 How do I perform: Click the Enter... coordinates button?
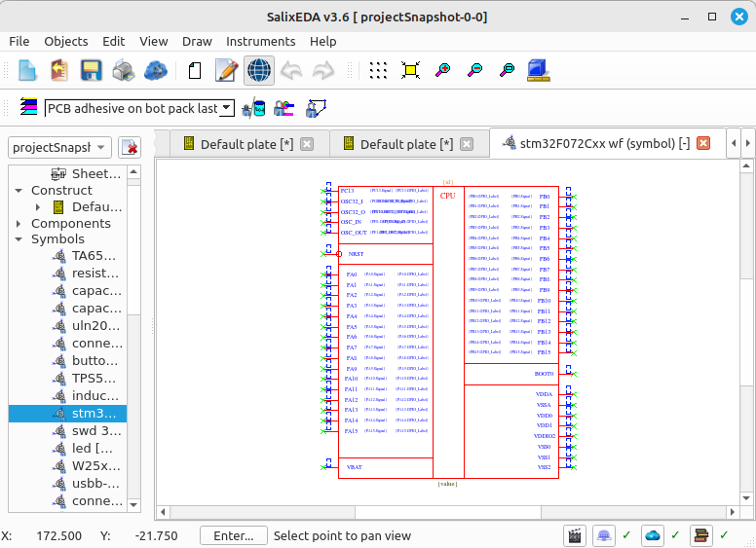[234, 535]
